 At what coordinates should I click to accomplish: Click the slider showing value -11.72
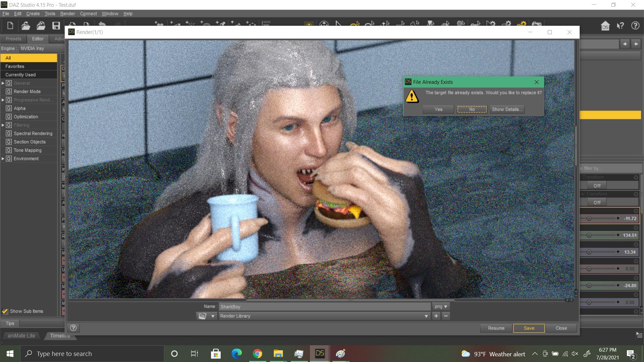point(604,219)
